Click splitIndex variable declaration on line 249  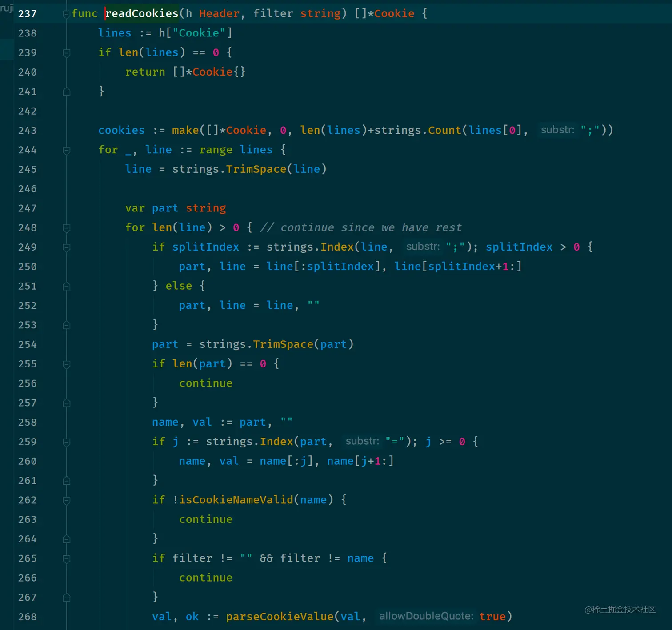click(x=206, y=247)
